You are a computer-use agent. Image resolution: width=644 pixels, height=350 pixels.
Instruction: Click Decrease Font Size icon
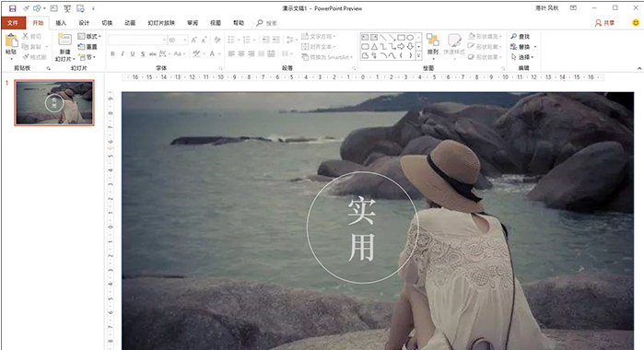[204, 40]
